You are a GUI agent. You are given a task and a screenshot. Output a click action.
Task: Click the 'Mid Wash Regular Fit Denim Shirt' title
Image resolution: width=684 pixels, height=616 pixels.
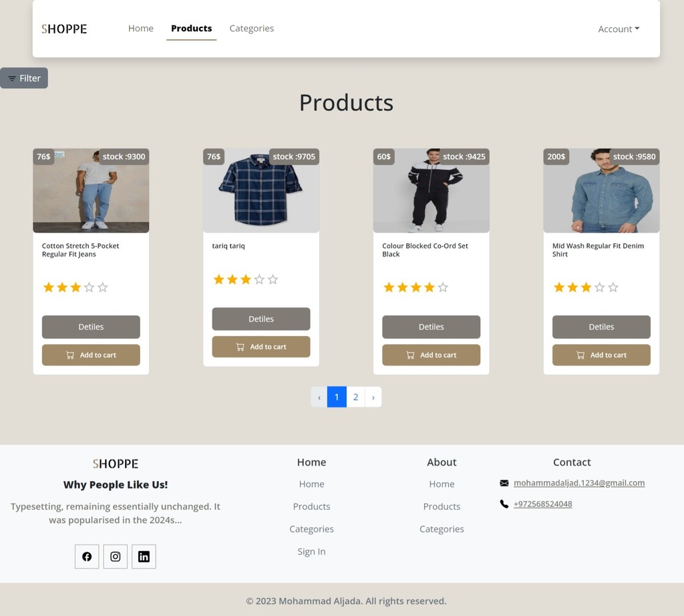(598, 250)
